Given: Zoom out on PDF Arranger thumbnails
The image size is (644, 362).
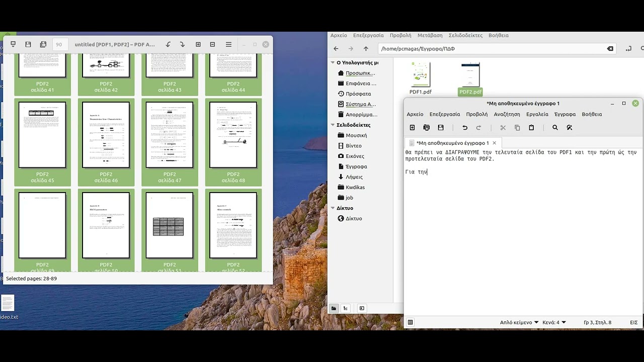Looking at the screenshot, I should coord(212,44).
